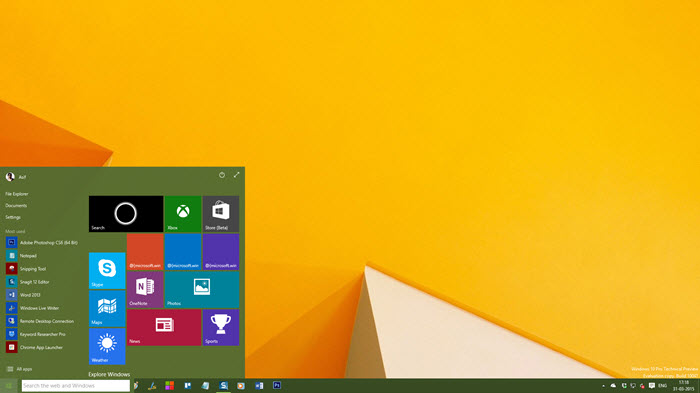The height and width of the screenshot is (393, 700).
Task: Open the Cortana Search tile
Action: point(126,214)
